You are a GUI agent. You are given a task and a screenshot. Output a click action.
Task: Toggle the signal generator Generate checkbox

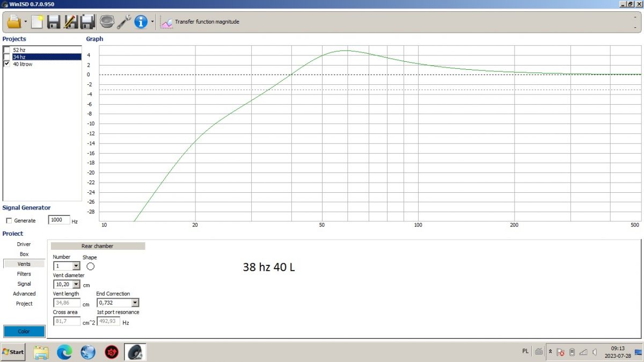click(9, 221)
